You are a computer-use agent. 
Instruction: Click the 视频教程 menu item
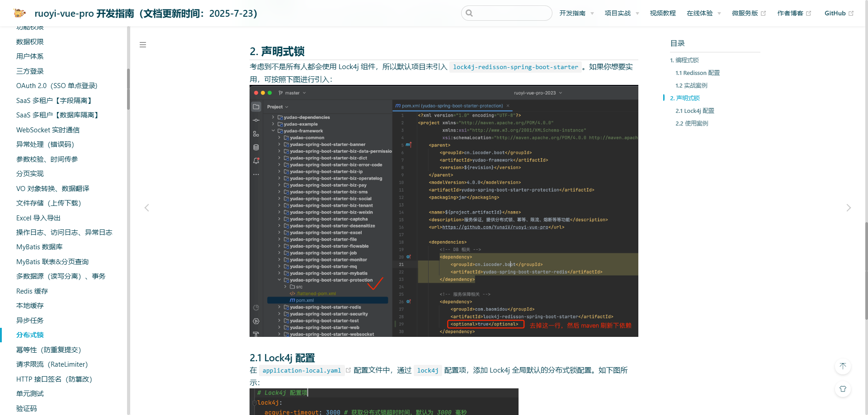663,13
